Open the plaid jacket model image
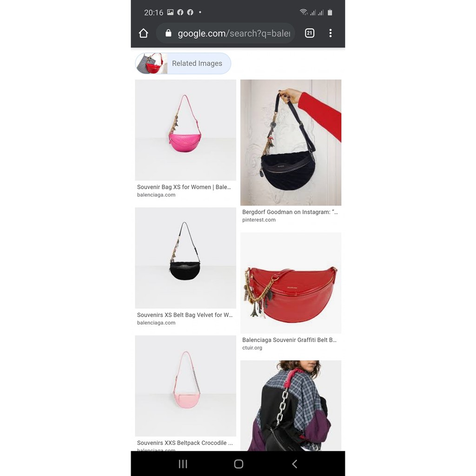Screen dimensions: 476x476 (x=291, y=405)
